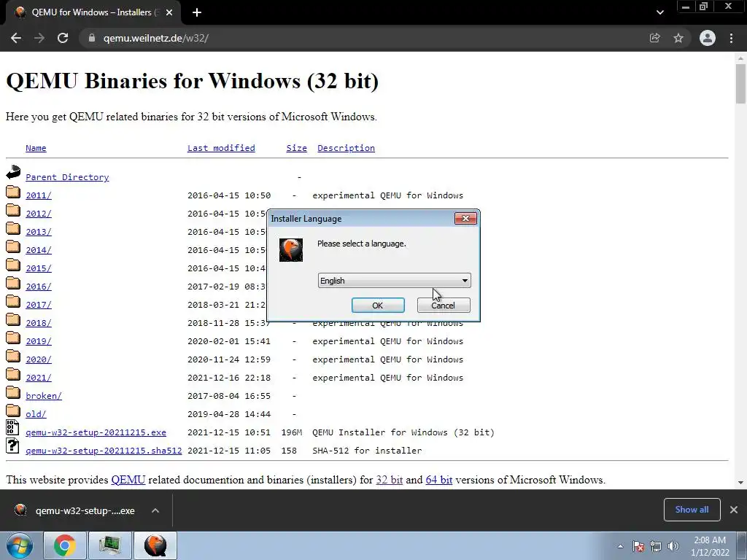Open the 2015/ folder link

[x=39, y=268]
